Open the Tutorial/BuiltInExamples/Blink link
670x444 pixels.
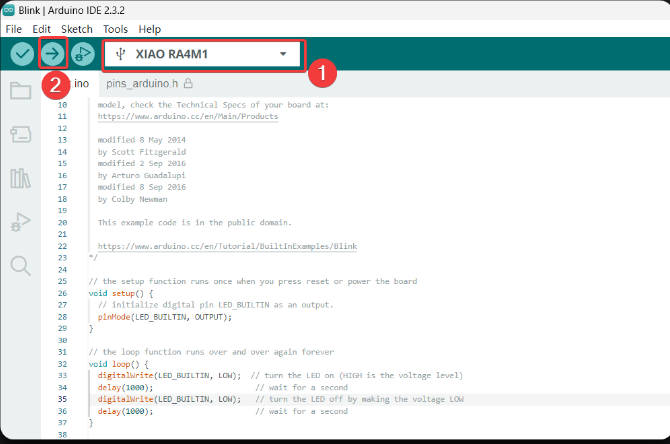click(x=227, y=246)
